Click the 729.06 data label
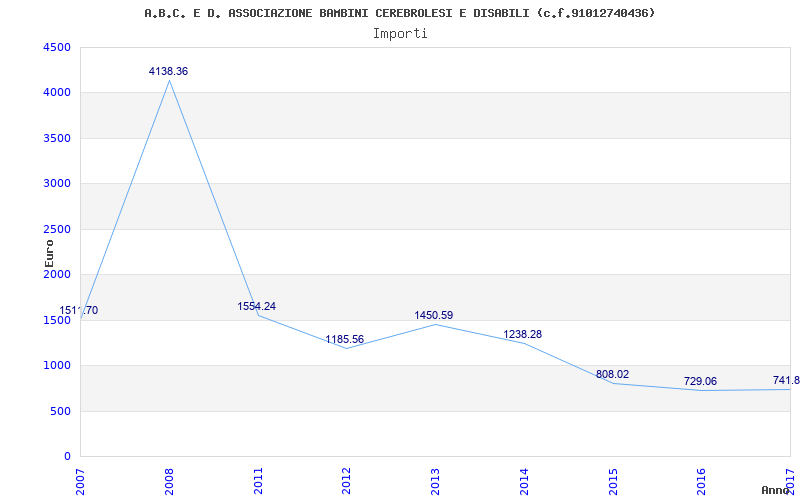The width and height of the screenshot is (800, 500). pyautogui.click(x=701, y=382)
